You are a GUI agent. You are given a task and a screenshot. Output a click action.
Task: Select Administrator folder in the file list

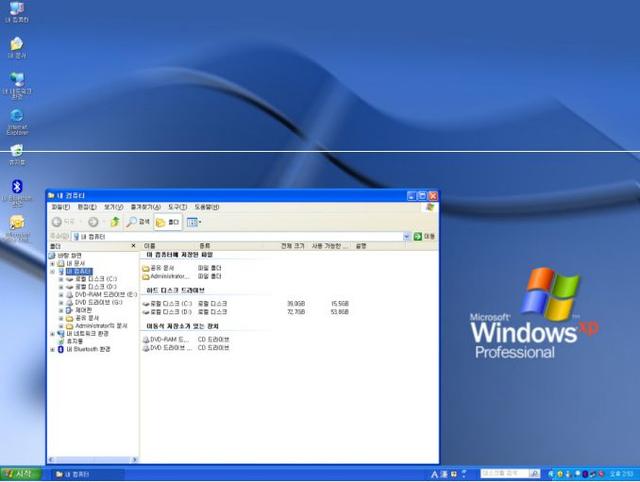point(166,277)
